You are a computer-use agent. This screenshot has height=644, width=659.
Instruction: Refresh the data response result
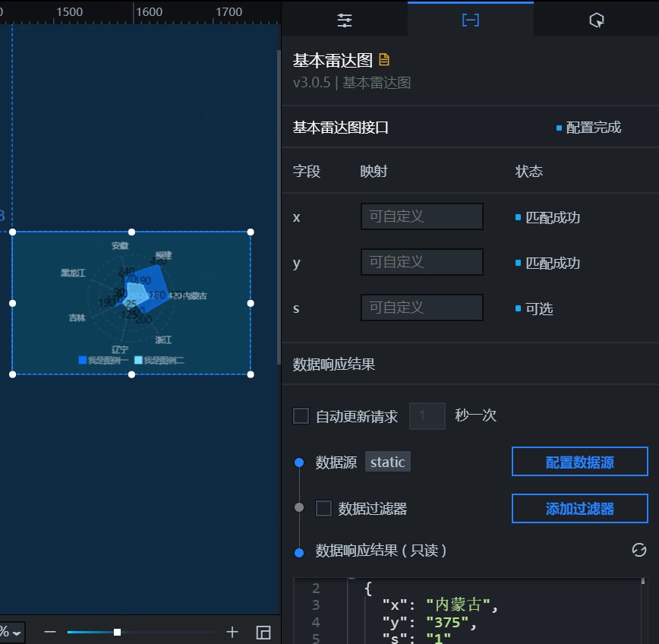pos(639,550)
